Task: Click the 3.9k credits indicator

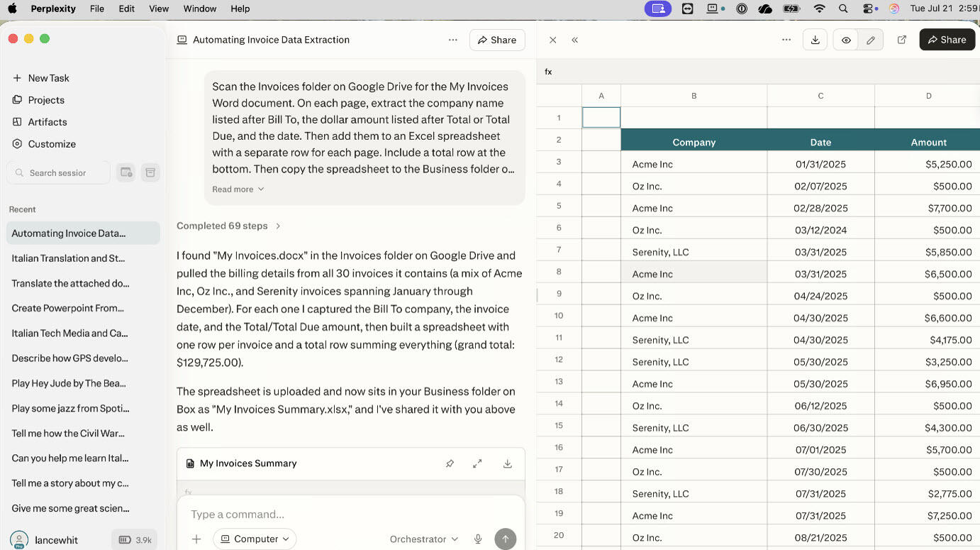Action: point(135,539)
